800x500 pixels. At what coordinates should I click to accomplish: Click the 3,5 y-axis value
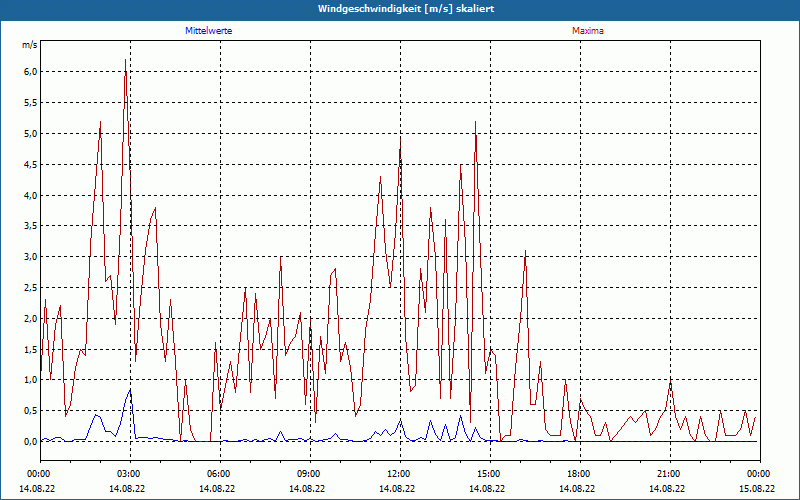(31, 226)
